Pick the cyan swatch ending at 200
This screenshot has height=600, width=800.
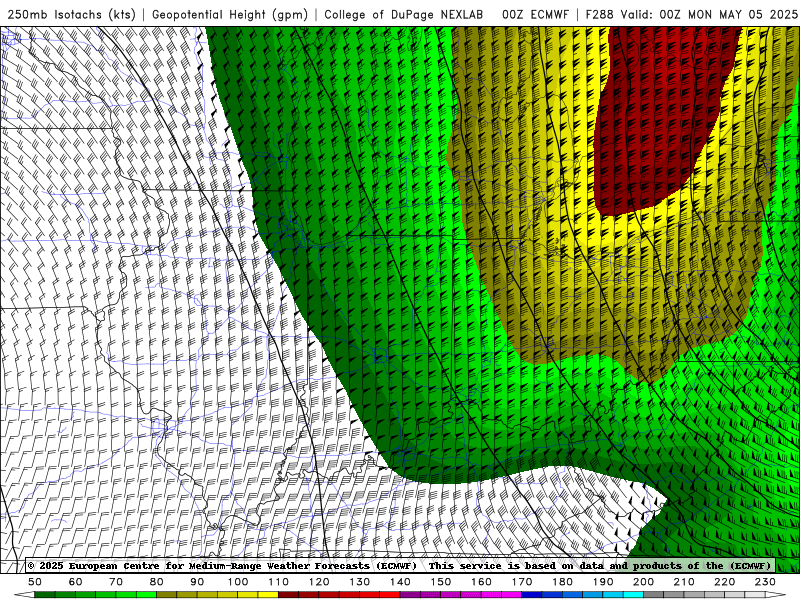(x=633, y=595)
